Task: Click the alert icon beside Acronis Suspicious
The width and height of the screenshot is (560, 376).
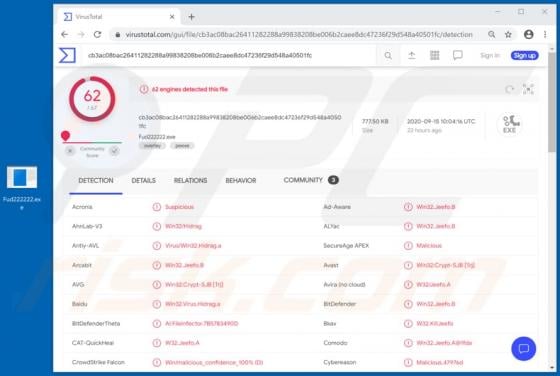Action: (156, 207)
